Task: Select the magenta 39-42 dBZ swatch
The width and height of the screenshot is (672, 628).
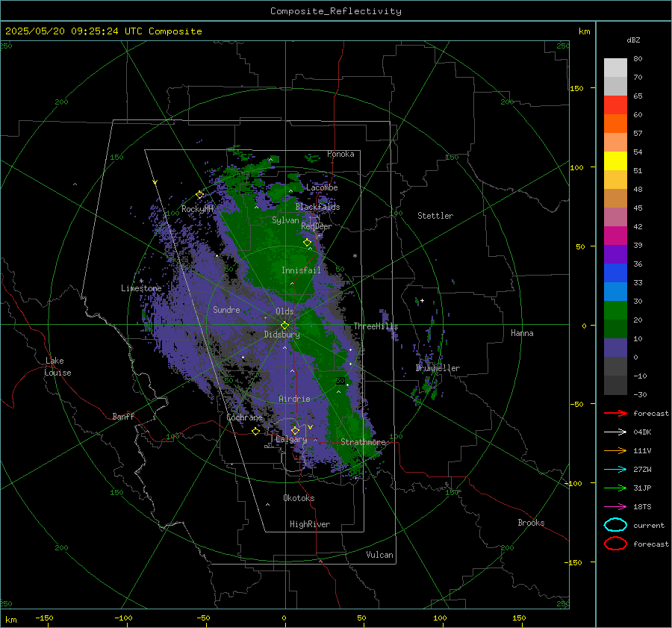Action: (x=615, y=236)
